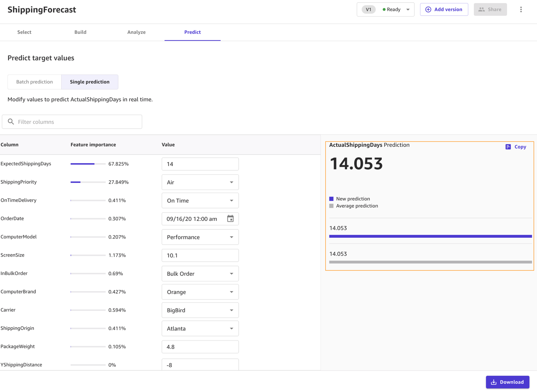The width and height of the screenshot is (537, 392).
Task: Select the Single prediction toggle
Action: pos(89,82)
